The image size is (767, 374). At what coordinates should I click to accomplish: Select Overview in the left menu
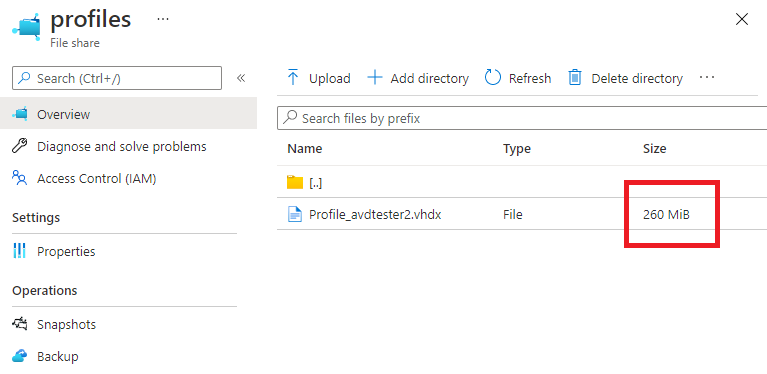pyautogui.click(x=128, y=114)
